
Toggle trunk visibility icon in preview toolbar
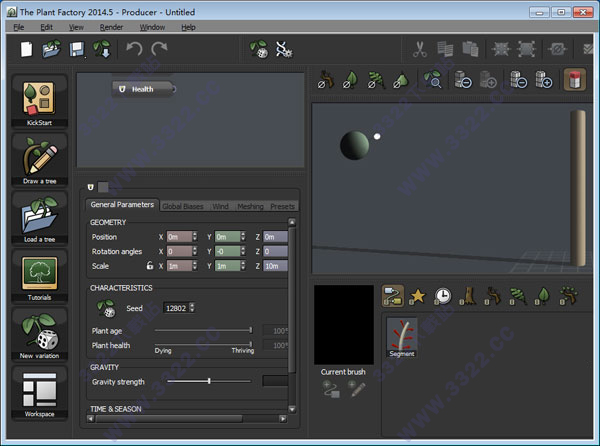(x=326, y=80)
